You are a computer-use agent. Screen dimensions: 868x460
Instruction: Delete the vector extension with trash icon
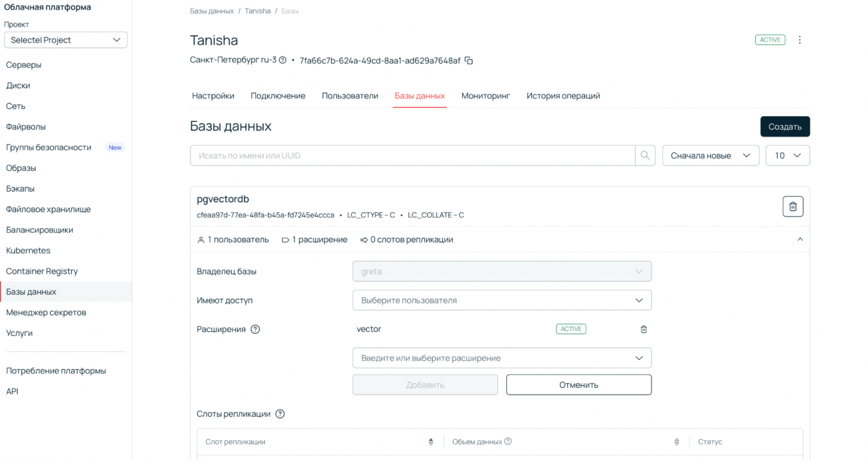tap(644, 329)
